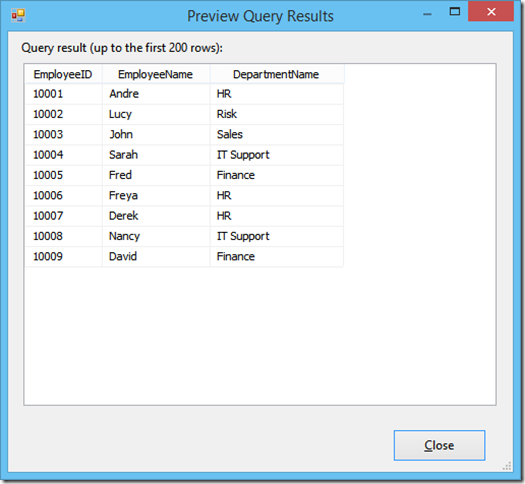
Task: Select the Sarah employee cell
Action: [x=156, y=155]
